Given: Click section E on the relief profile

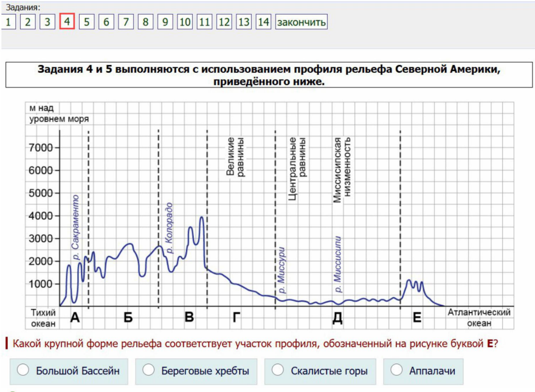Looking at the screenshot, I should (x=417, y=317).
